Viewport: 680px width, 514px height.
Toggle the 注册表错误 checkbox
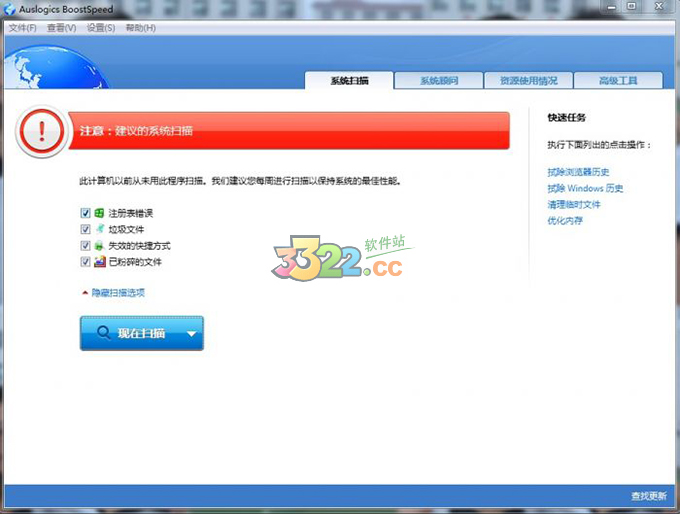tap(85, 213)
